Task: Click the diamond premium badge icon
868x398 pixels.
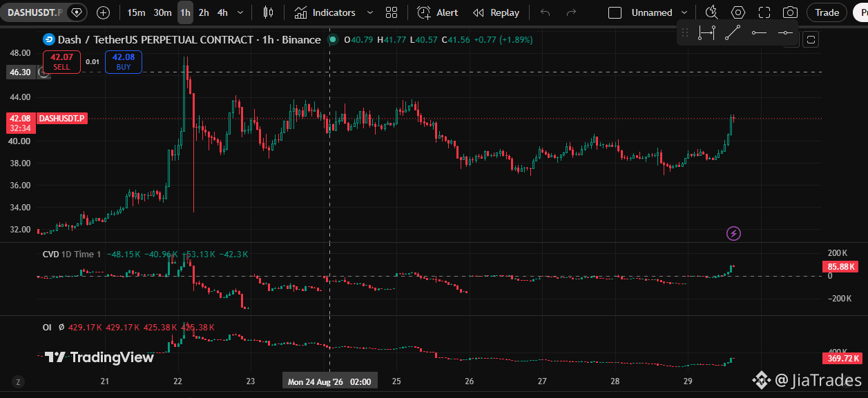Action: pyautogui.click(x=76, y=12)
